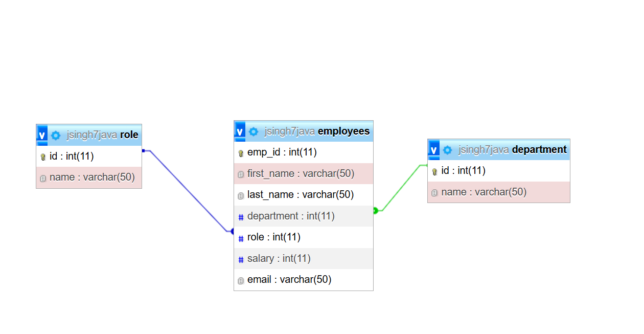Click the gear icon on employees table header

254,131
